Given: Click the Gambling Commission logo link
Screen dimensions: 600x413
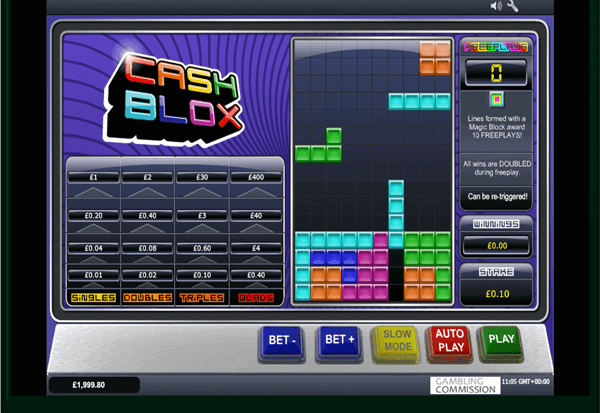Looking at the screenshot, I should (465, 385).
